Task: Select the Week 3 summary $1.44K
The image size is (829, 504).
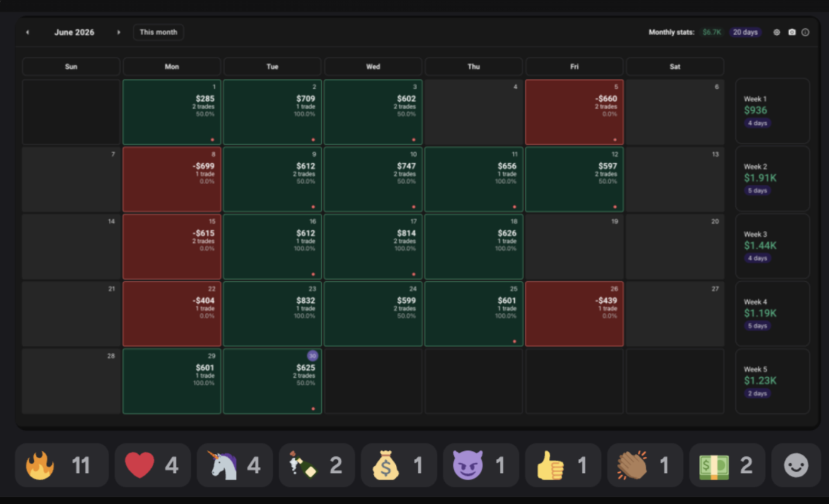Action: coord(773,246)
